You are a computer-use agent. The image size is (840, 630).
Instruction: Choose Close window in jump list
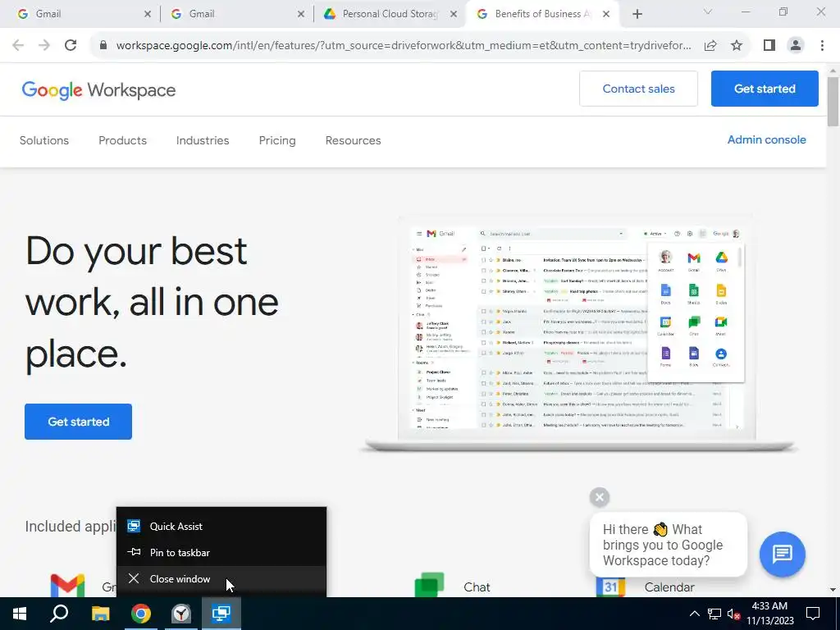(x=221, y=579)
